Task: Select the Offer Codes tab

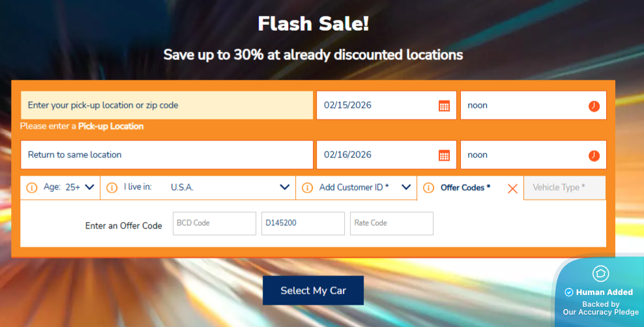Action: point(465,188)
